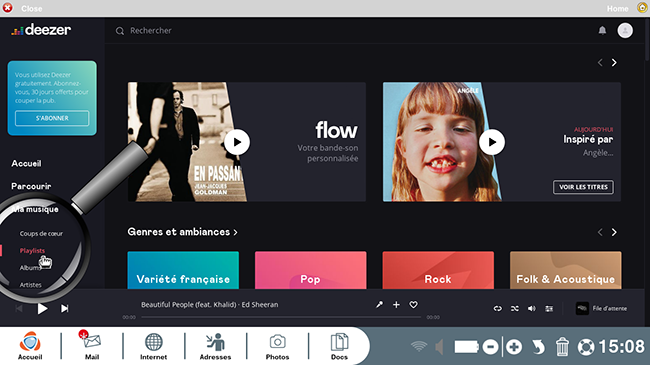Open the Rock genre card
Screen dimensions: 650x365
point(438,270)
